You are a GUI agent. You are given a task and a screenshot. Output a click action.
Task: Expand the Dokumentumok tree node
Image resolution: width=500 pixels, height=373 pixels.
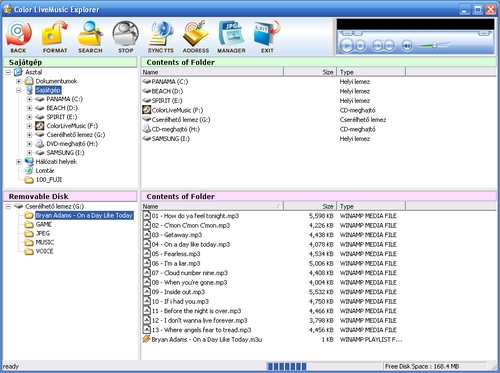click(x=19, y=81)
